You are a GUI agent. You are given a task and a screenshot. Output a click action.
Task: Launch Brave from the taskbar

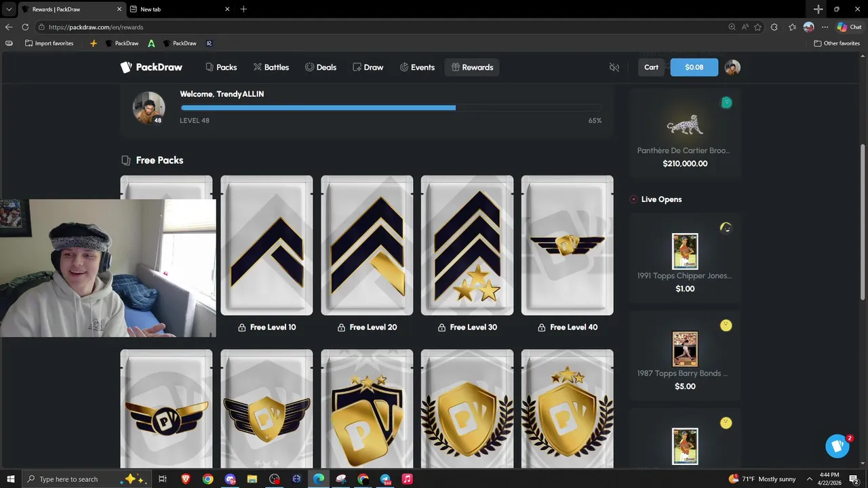(185, 479)
